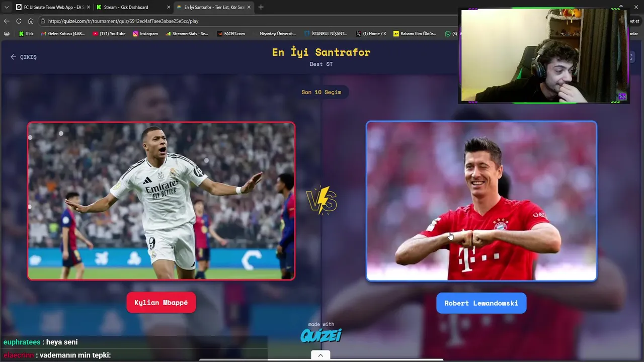Click the streamer webcam overlay
Image resolution: width=644 pixels, height=362 pixels.
click(544, 56)
